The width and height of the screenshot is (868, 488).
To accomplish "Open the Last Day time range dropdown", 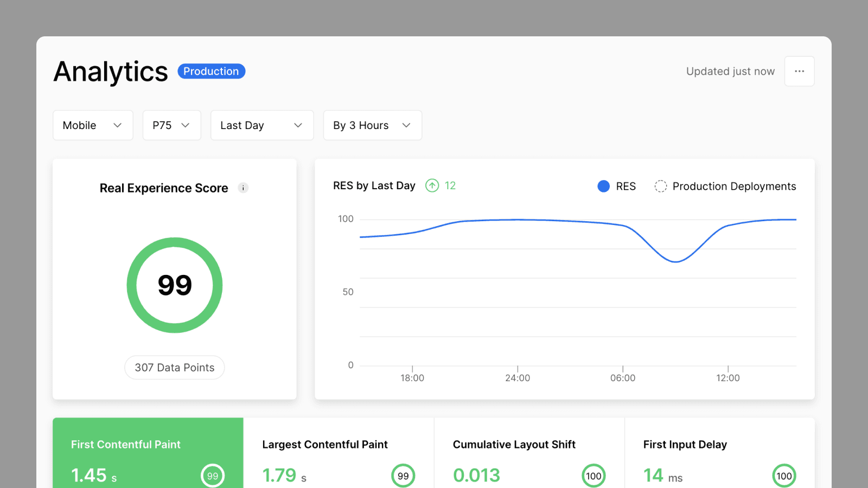I will tap(262, 125).
